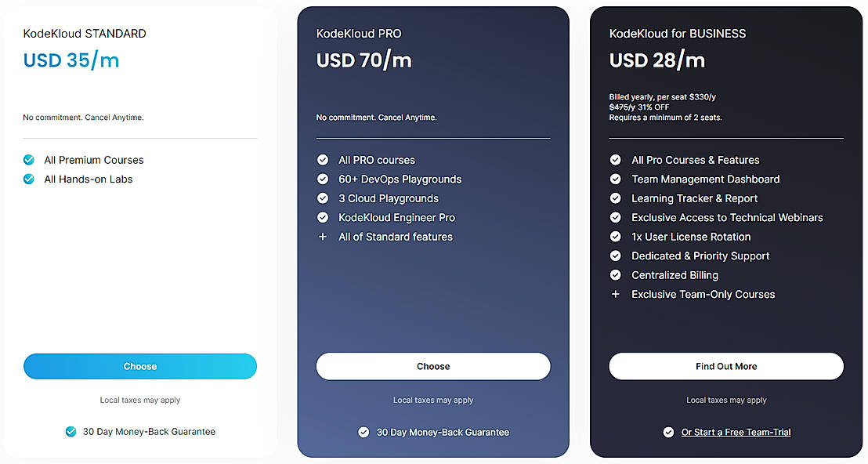868x464 pixels.
Task: Click the plus icon beside "Exclusive Team-Only Courses"
Action: tap(616, 294)
